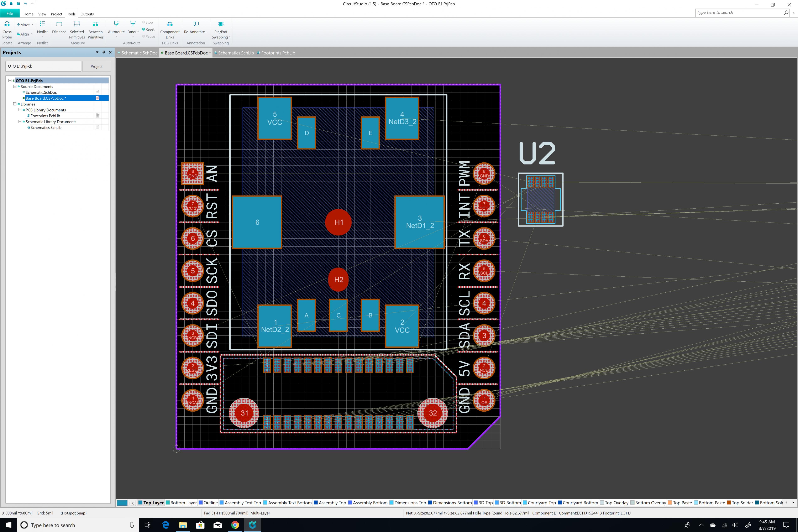The height and width of the screenshot is (532, 798).
Task: Click the current layer color swatch
Action: pyautogui.click(x=122, y=503)
